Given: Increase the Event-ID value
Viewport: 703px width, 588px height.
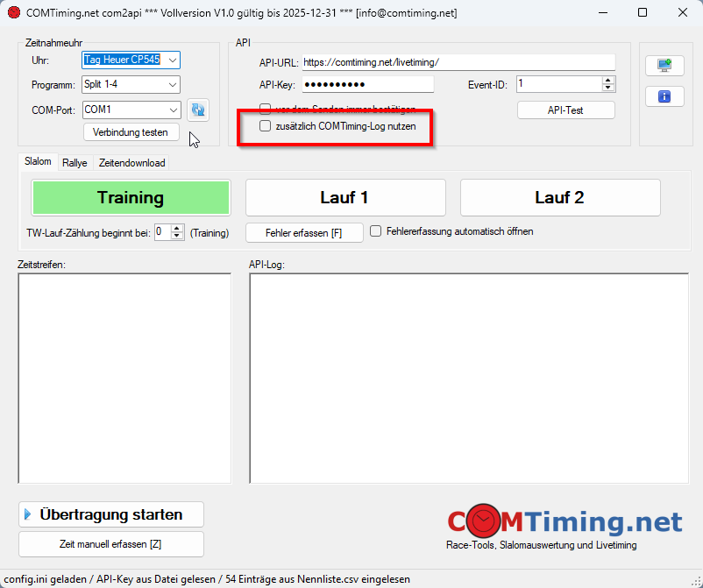Looking at the screenshot, I should pyautogui.click(x=608, y=81).
